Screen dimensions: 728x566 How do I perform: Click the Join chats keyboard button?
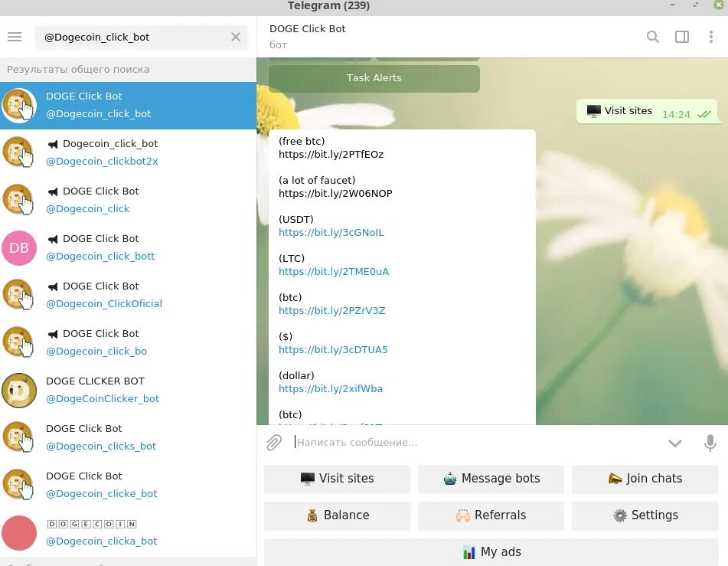[x=645, y=479]
